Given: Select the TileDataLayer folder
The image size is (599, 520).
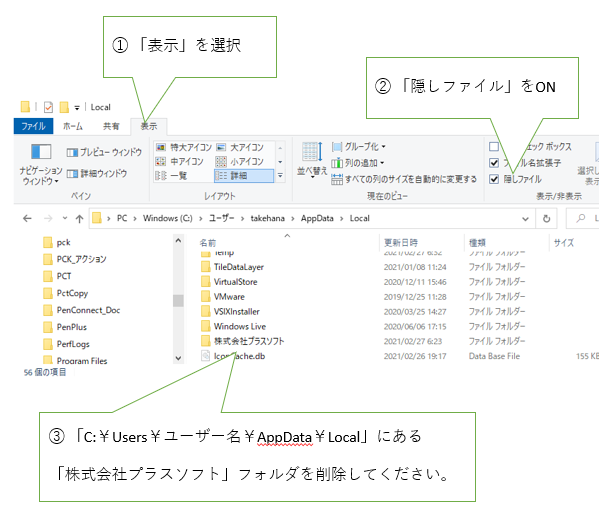Looking at the screenshot, I should (x=232, y=267).
